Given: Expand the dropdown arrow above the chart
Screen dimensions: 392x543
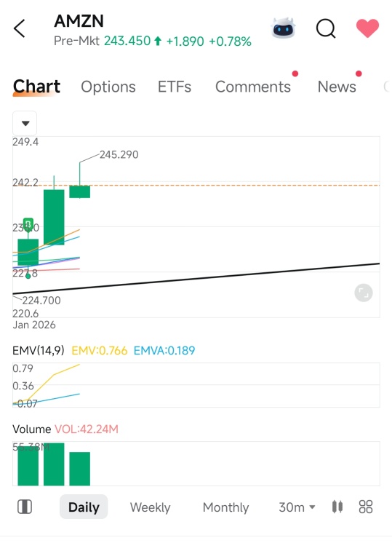Looking at the screenshot, I should (x=25, y=123).
